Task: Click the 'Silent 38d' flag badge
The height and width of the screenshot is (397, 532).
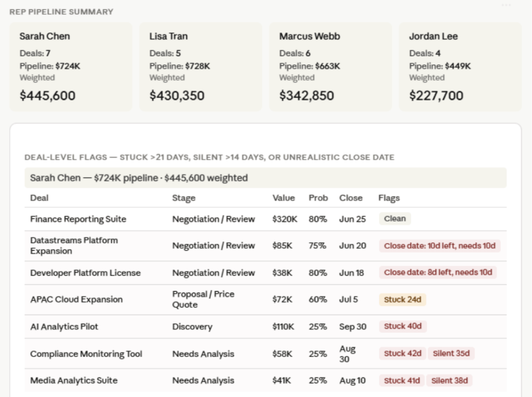Action: [x=449, y=381]
